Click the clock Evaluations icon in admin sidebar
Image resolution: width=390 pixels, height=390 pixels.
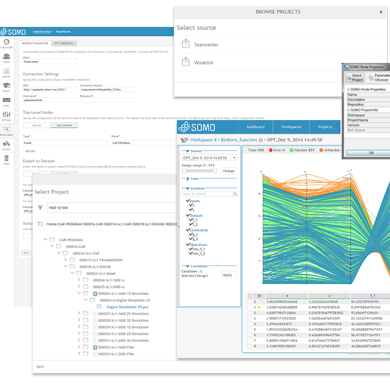[x=6, y=42]
